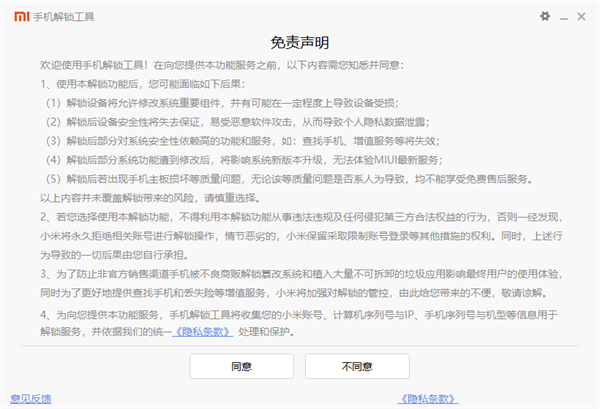The image size is (600, 409).
Task: Click consequence item (5) about 售后服务
Action: (x=290, y=178)
